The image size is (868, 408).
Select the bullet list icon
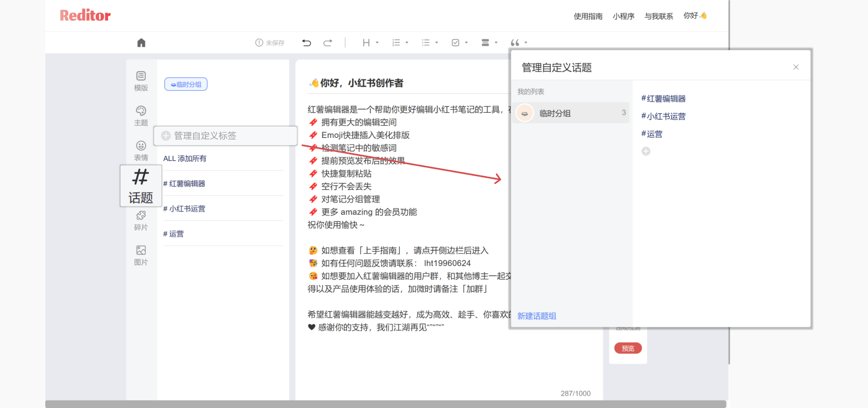coord(426,42)
